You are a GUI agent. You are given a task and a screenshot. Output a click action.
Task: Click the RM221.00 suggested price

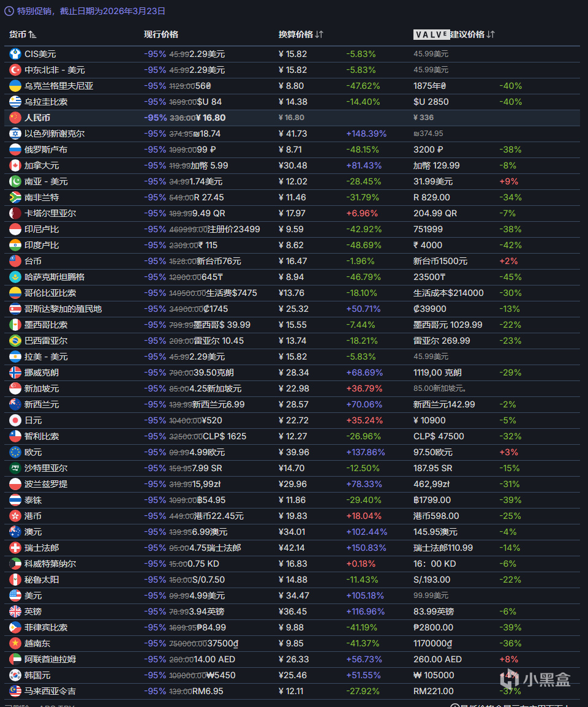(433, 691)
